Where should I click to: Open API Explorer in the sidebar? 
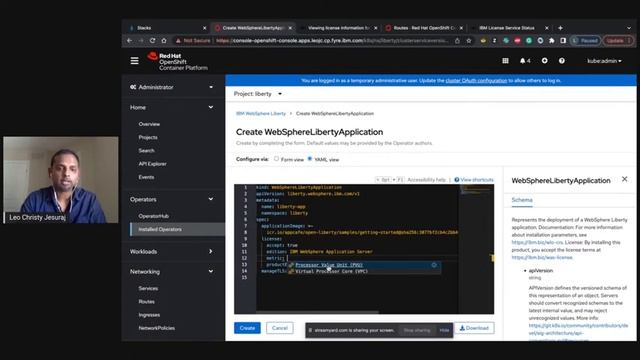point(152,164)
